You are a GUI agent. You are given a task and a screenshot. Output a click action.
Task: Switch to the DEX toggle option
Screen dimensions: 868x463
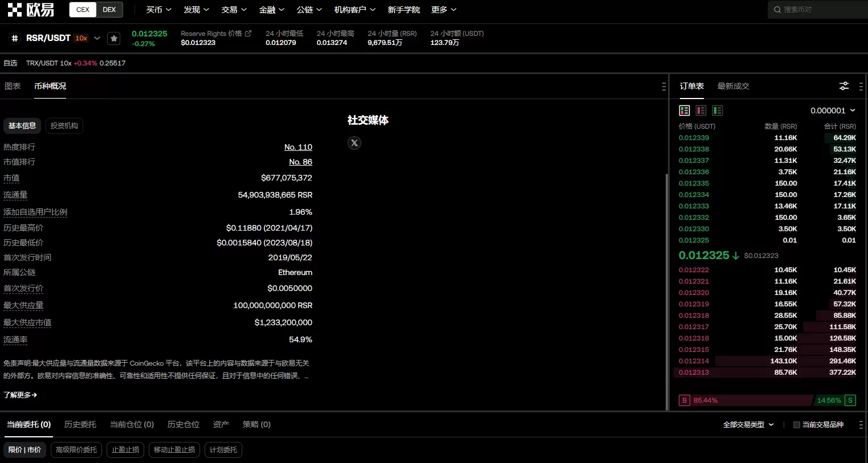[x=109, y=10]
